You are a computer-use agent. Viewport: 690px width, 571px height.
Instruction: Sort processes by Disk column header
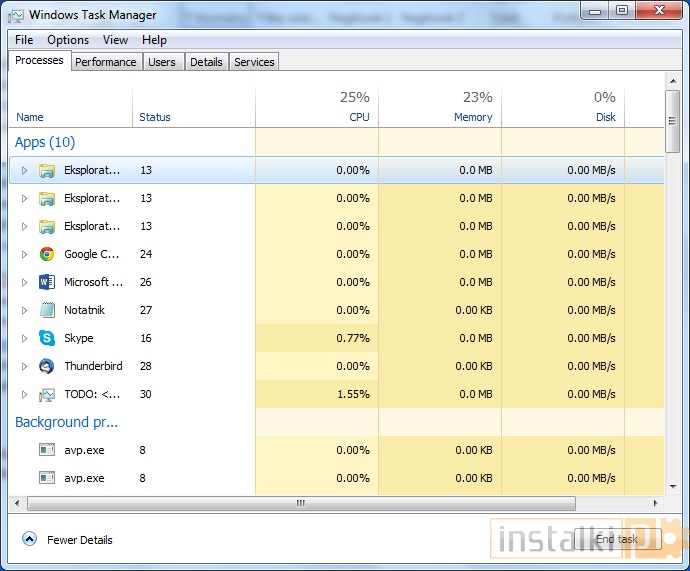563,106
